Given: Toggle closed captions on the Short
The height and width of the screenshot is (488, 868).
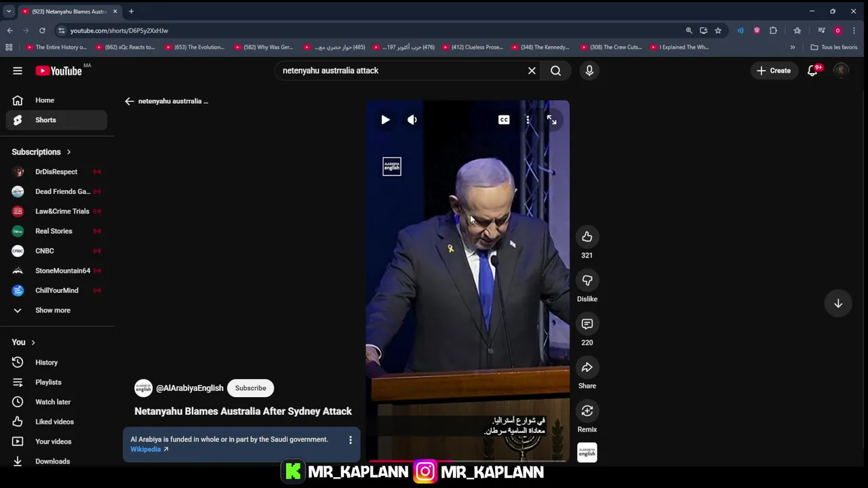Looking at the screenshot, I should point(504,120).
